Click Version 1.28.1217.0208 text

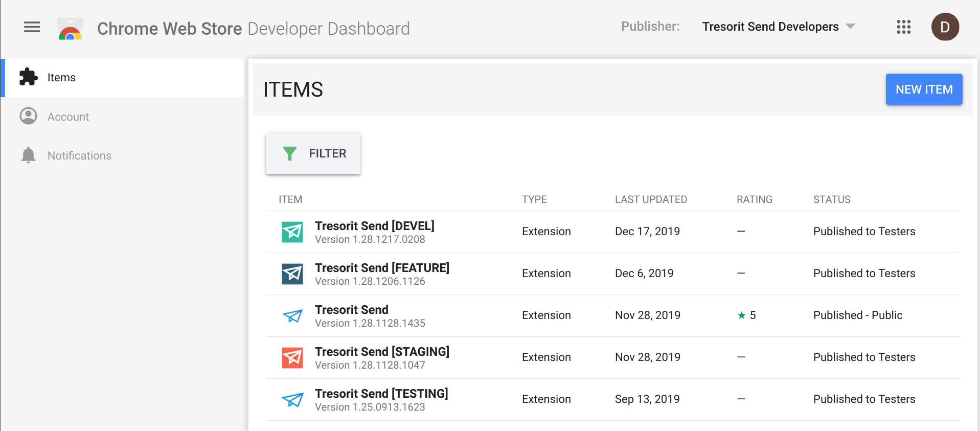coord(370,240)
